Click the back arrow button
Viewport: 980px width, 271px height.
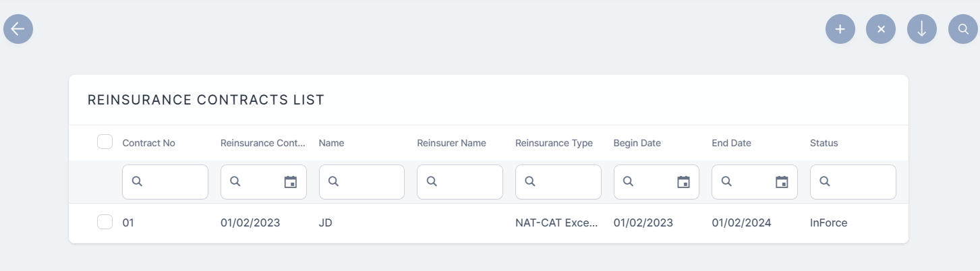[x=18, y=29]
